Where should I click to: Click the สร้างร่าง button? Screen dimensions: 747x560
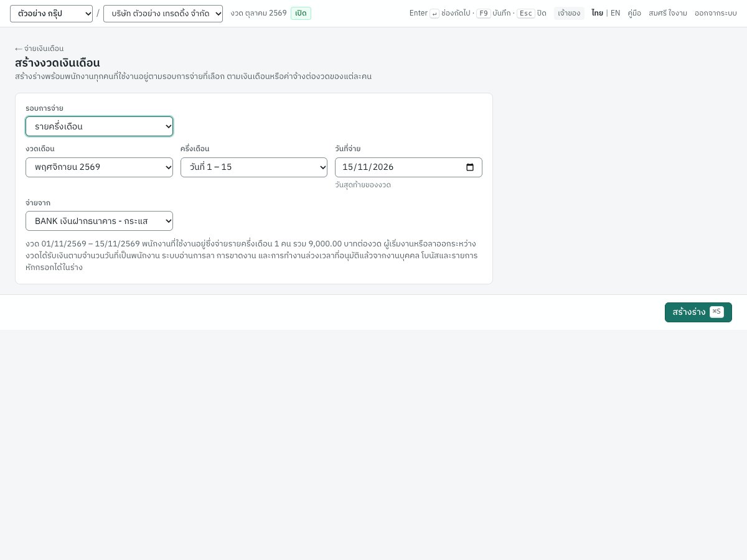click(x=698, y=312)
